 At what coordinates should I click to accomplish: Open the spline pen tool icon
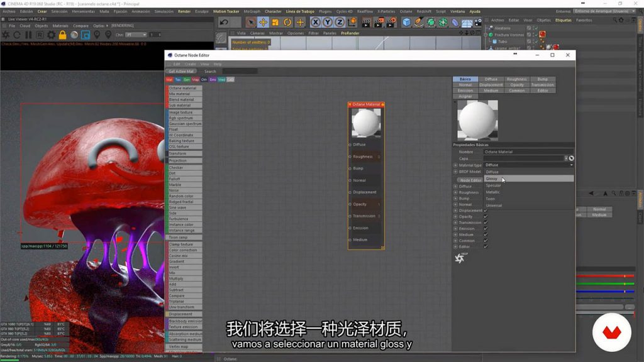coord(418,22)
